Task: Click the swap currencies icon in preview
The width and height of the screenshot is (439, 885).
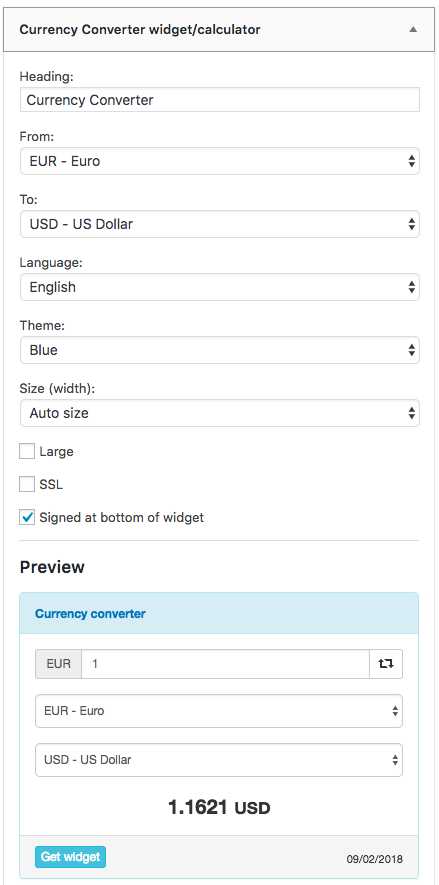Action: pos(386,664)
